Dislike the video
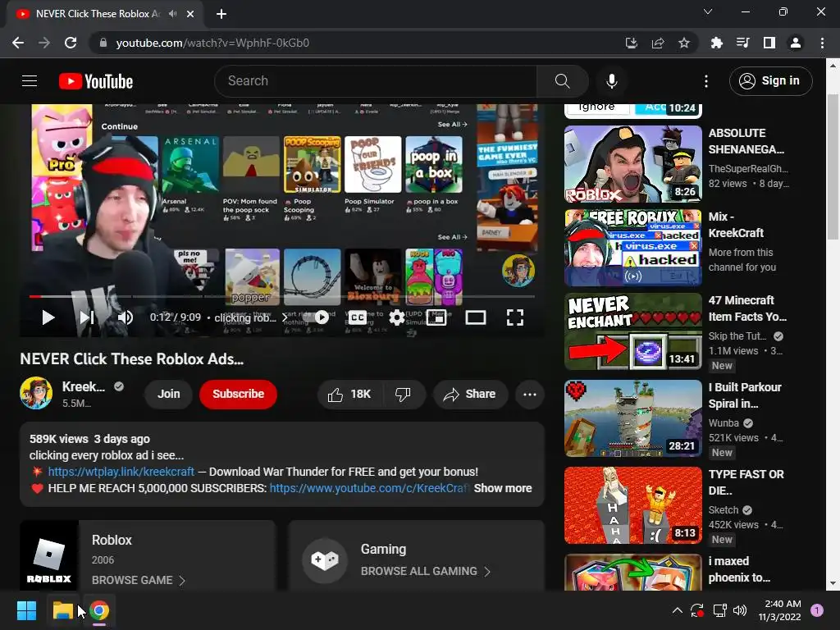 coord(403,395)
